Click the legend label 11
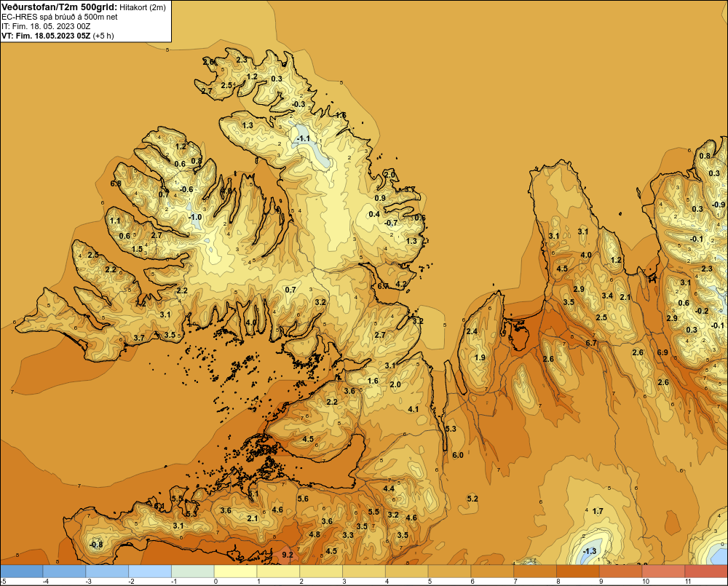The height and width of the screenshot is (586, 728). coord(688,582)
